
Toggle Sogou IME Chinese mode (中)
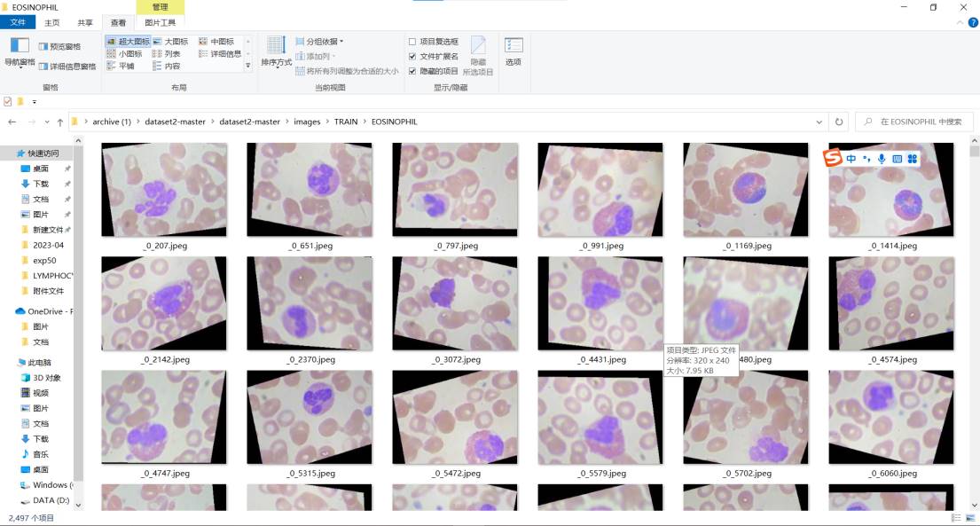tap(851, 159)
